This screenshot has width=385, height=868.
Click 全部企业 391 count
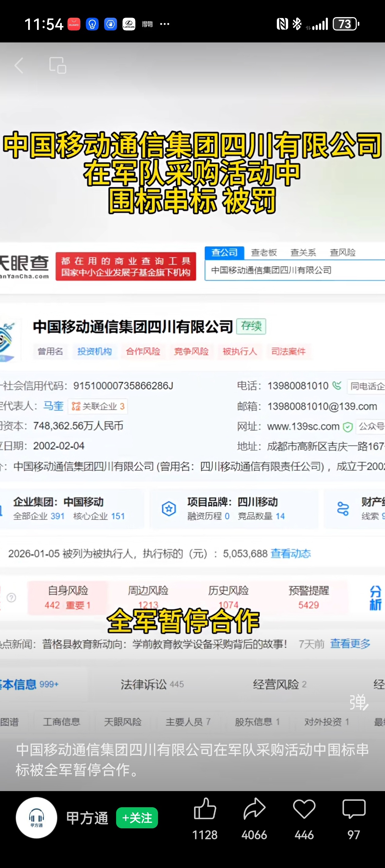(x=39, y=516)
